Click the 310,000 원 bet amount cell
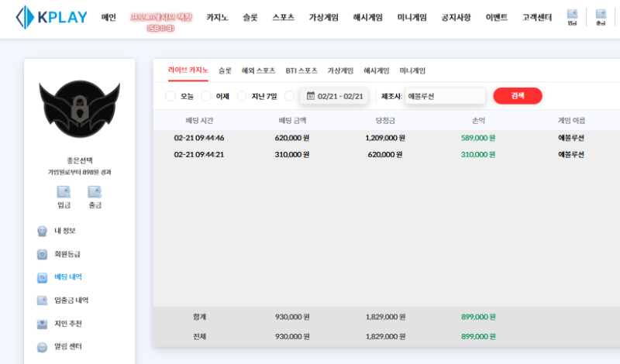 (x=292, y=155)
